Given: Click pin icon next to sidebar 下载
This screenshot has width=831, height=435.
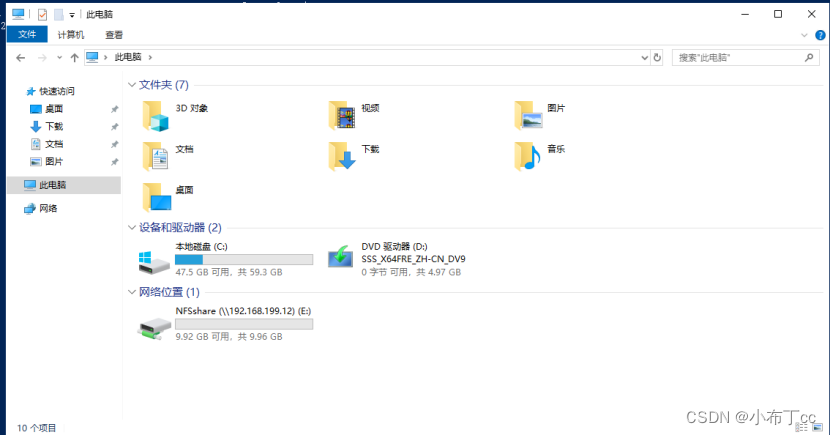Looking at the screenshot, I should click(x=114, y=127).
